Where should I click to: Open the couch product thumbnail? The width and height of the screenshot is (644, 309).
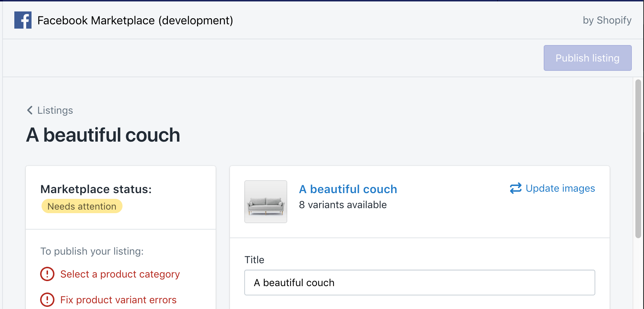coord(266,202)
